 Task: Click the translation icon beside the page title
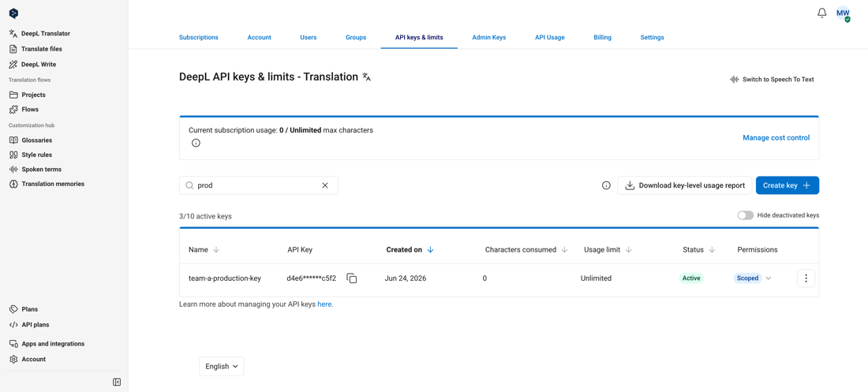[x=366, y=77]
